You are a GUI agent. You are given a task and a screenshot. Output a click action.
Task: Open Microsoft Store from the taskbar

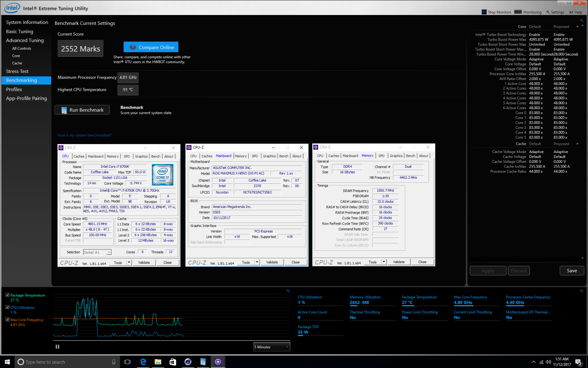pos(173,362)
